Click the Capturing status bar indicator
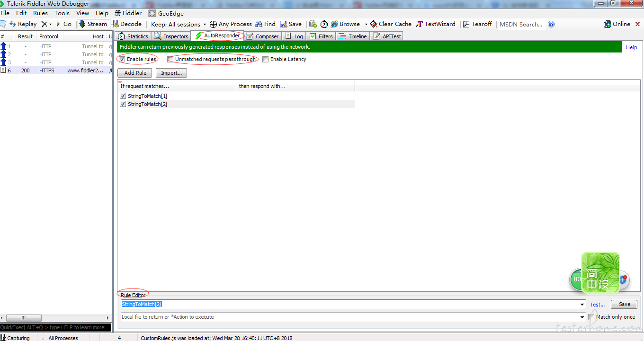This screenshot has height=341, width=644. click(15, 338)
